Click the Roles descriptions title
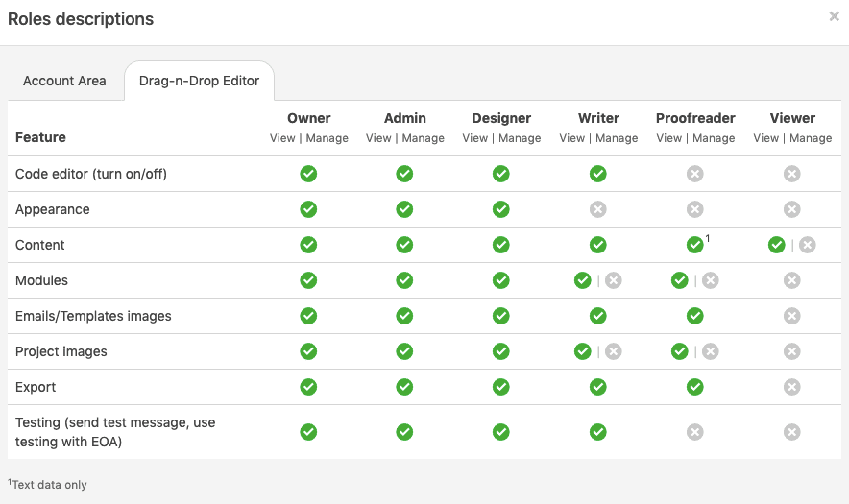This screenshot has height=504, width=849. (x=81, y=19)
